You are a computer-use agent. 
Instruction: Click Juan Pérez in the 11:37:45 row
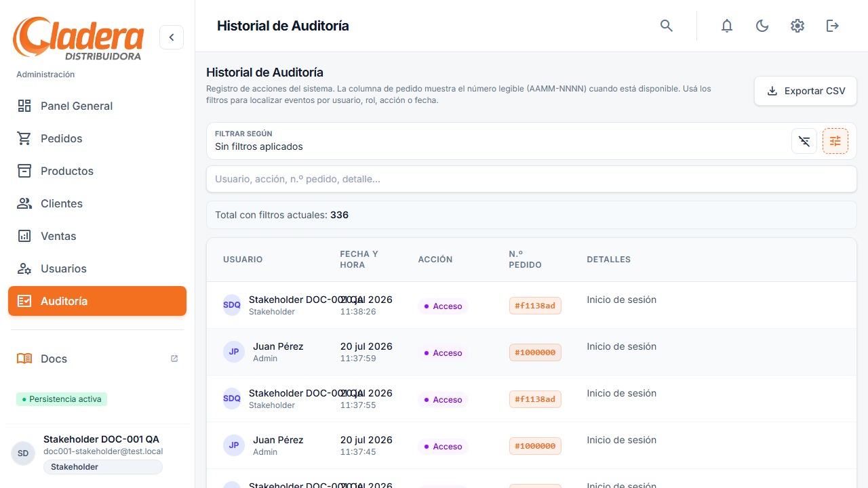(x=278, y=440)
